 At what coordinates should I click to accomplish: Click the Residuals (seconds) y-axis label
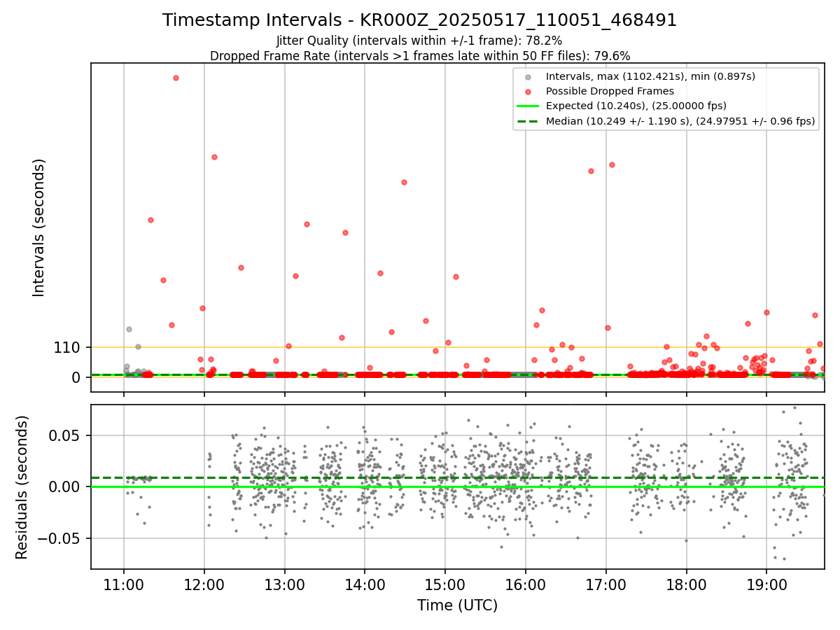(x=22, y=487)
